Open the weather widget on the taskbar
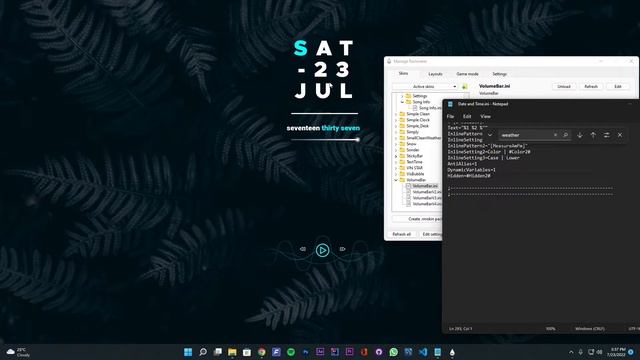Image resolution: width=640 pixels, height=360 pixels. click(18, 352)
